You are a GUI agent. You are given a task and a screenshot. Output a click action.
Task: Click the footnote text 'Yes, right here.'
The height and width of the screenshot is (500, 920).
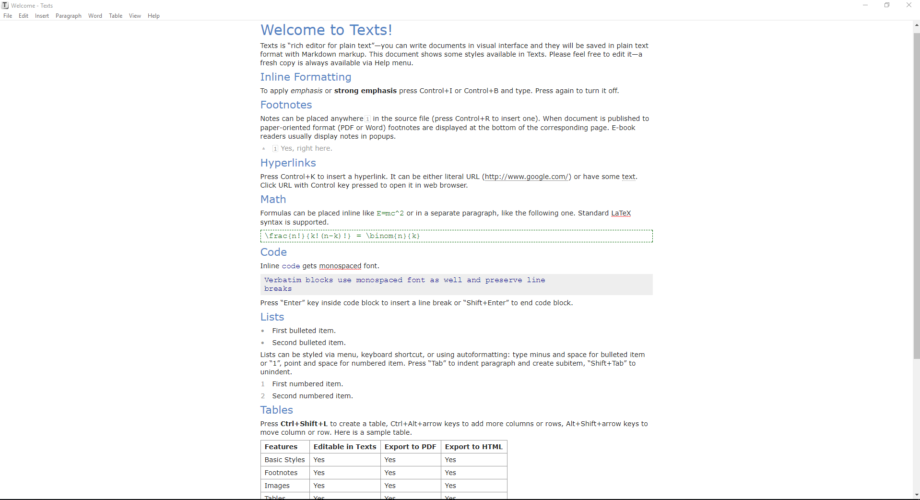coord(306,148)
